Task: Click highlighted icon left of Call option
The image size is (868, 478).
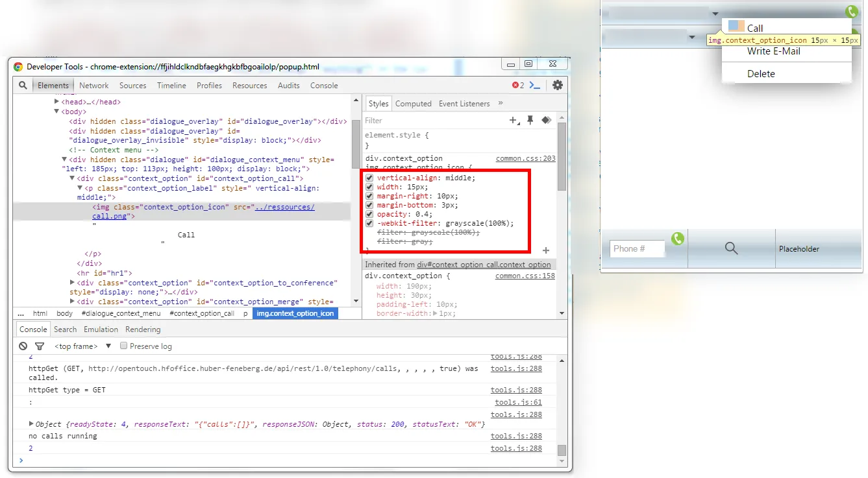Action: pyautogui.click(x=736, y=26)
